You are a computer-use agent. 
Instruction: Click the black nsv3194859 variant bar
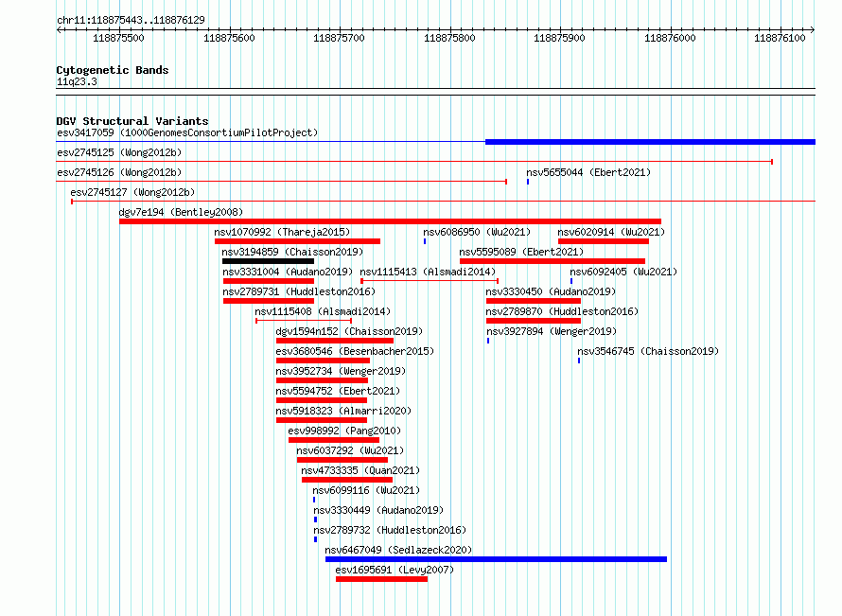tap(268, 261)
